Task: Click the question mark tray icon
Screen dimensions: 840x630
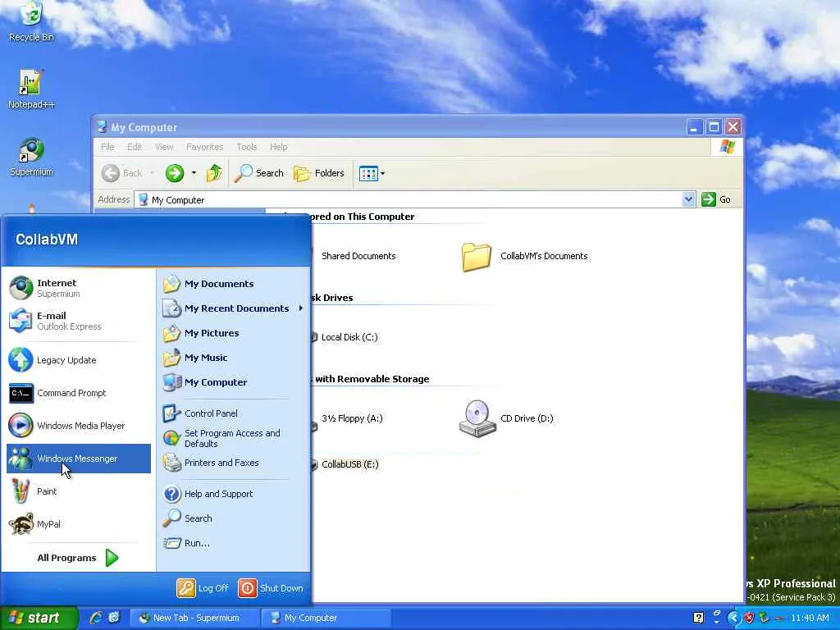Action: [698, 619]
